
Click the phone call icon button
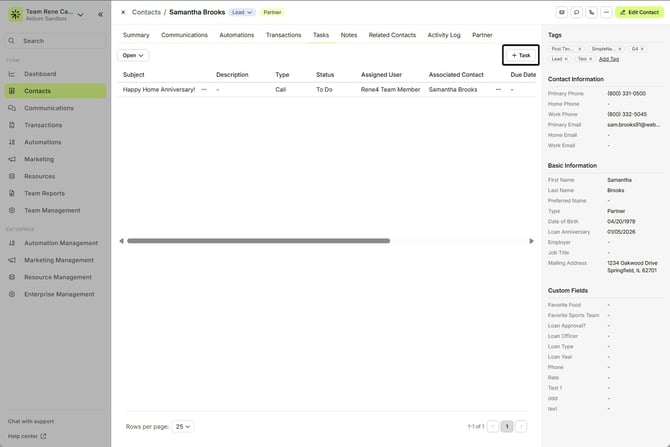tap(591, 12)
